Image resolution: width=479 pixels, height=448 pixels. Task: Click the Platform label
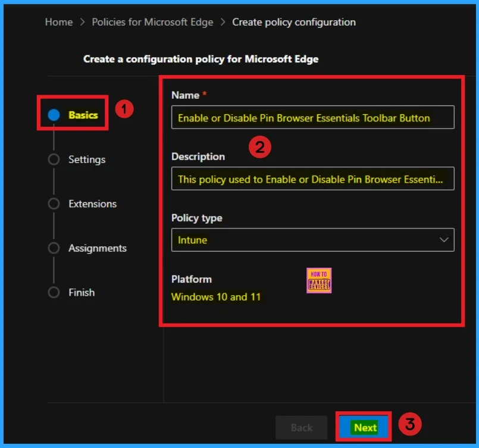[192, 279]
